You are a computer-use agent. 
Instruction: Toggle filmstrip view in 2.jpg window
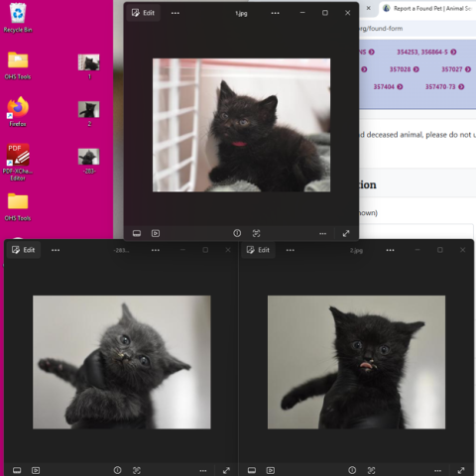tap(252, 470)
